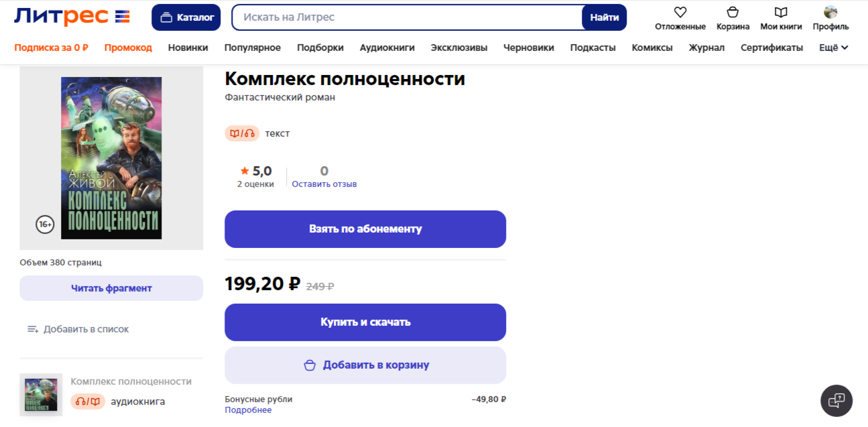Open the Отложенные favorites heart icon
This screenshot has height=427, width=868.
[680, 12]
